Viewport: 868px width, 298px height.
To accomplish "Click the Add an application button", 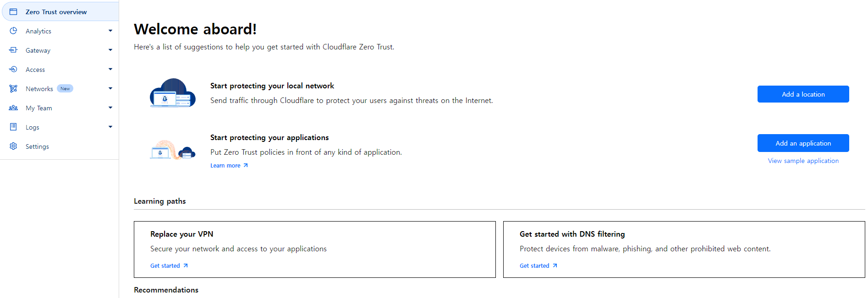I will (803, 143).
